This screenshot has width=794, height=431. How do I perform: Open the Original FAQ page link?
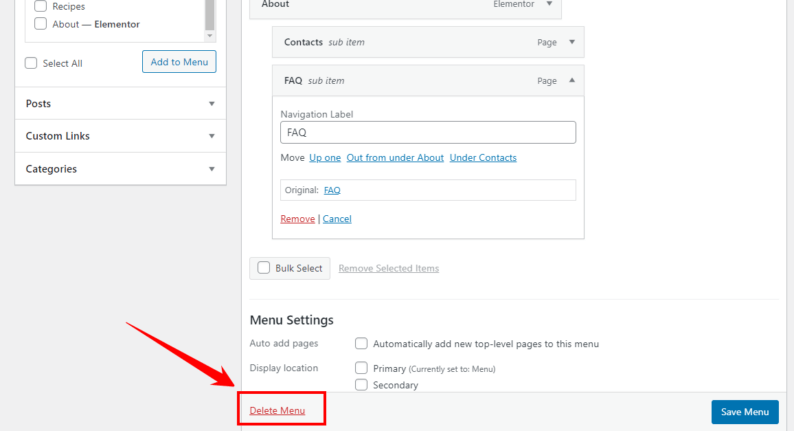[x=332, y=190]
